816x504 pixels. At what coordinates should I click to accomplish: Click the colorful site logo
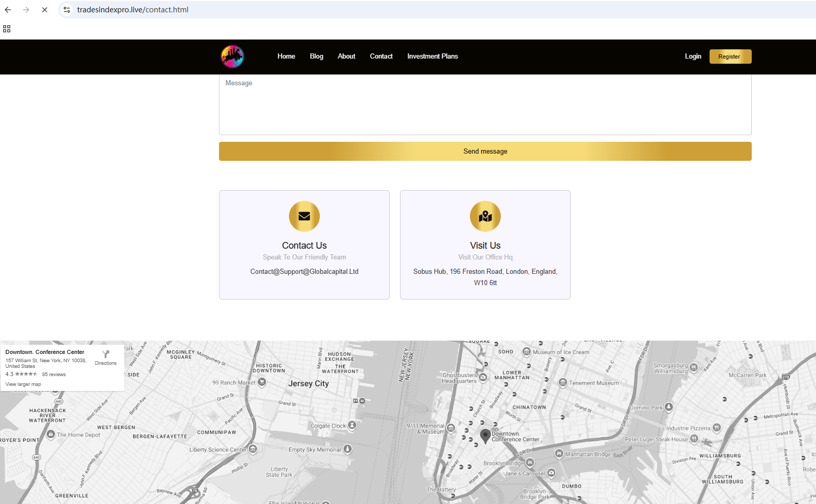click(232, 57)
